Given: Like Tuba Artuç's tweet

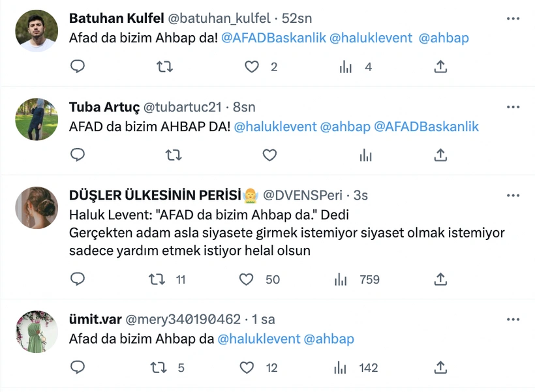Looking at the screenshot, I should coord(269,155).
